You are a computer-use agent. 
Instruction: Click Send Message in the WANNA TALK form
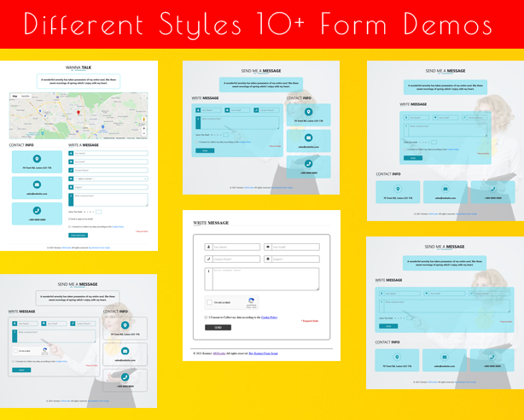coord(78,235)
